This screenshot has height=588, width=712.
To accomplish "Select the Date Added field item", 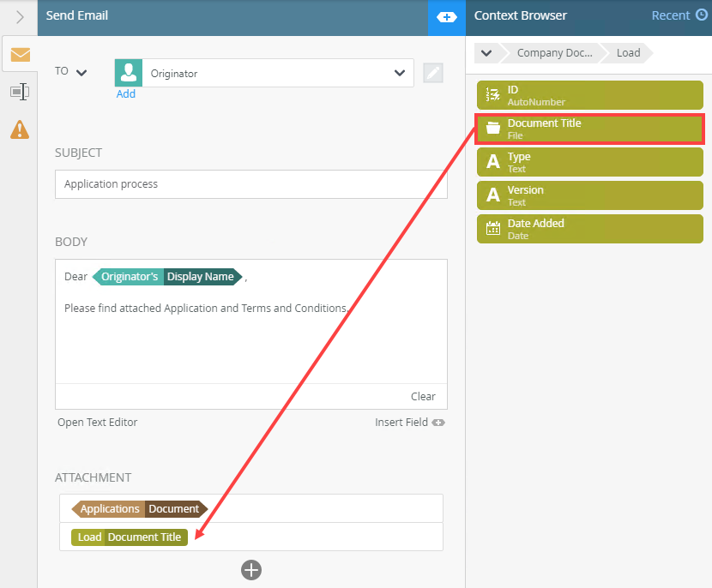I will 589,229.
